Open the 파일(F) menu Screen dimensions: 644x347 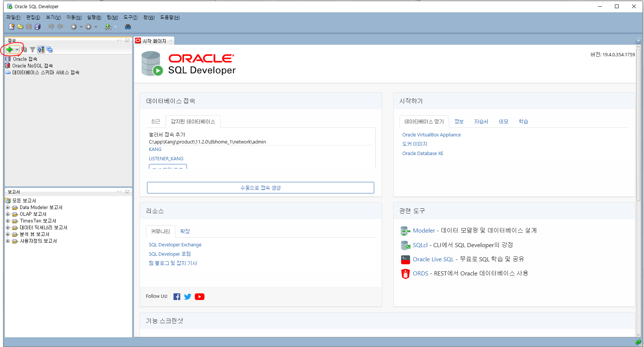pyautogui.click(x=13, y=18)
